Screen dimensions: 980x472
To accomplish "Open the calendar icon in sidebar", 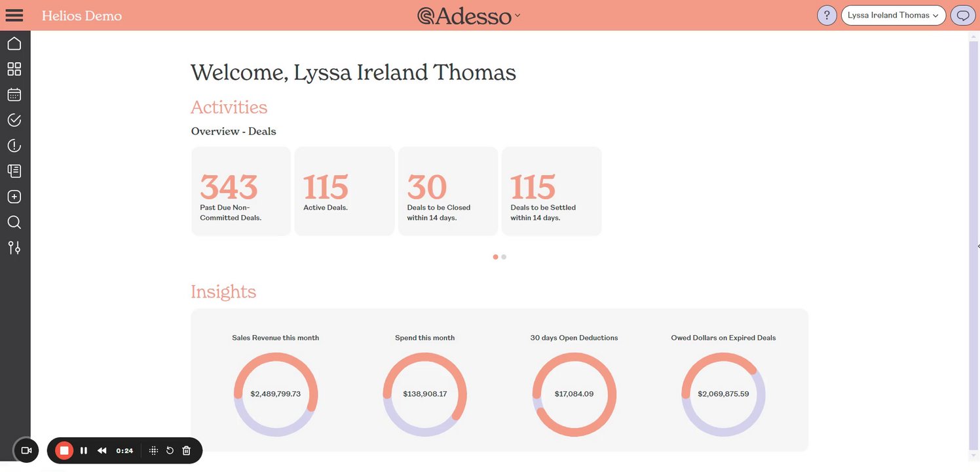I will (14, 95).
